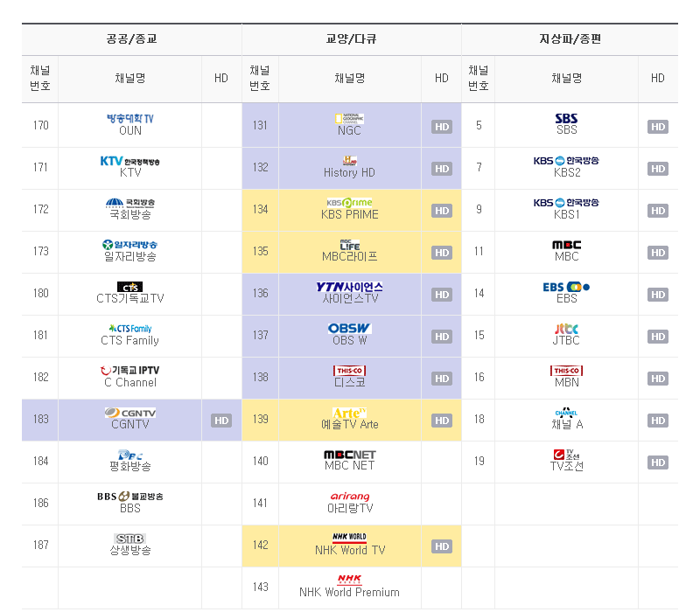The height and width of the screenshot is (612, 700).
Task: Select the "NHK World Premium" channel name
Action: point(349,593)
